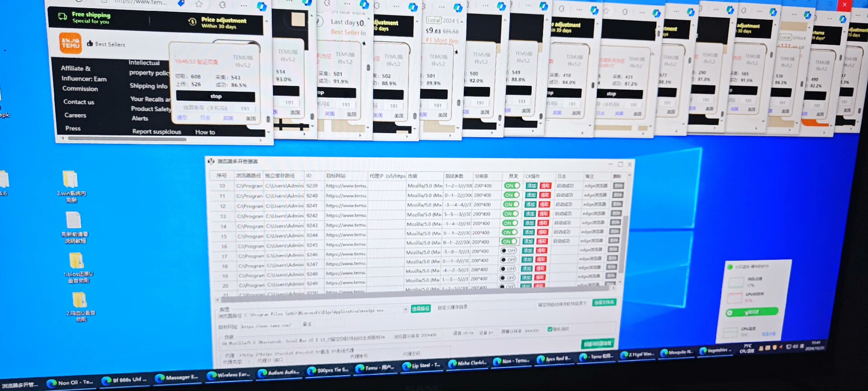Uncheck the 随机指纹 checkbox in the manager settings
The height and width of the screenshot is (391, 868).
(550, 329)
